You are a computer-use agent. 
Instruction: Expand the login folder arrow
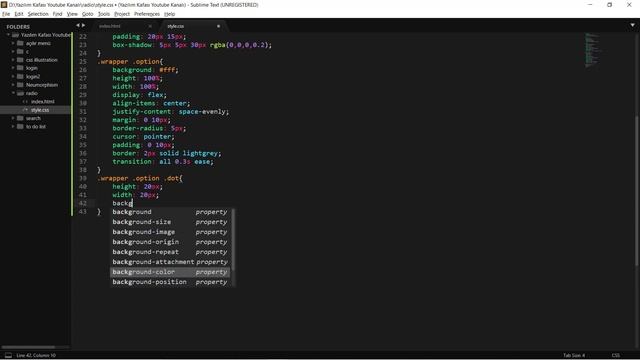(x=13, y=68)
